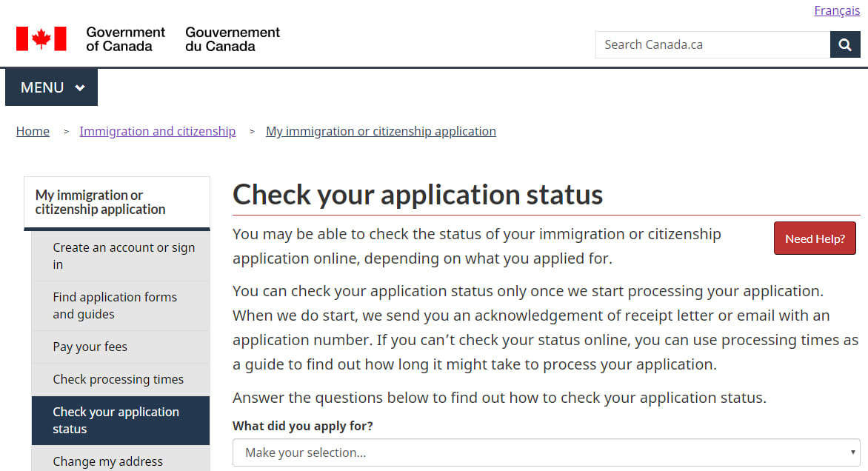Click the Government of Canada wordmark
868x471 pixels.
(125, 39)
